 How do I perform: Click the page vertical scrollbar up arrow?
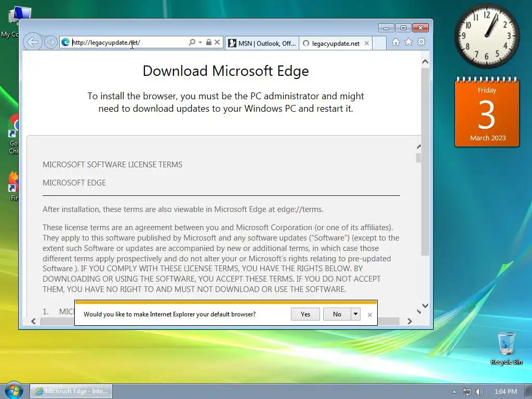[x=425, y=62]
